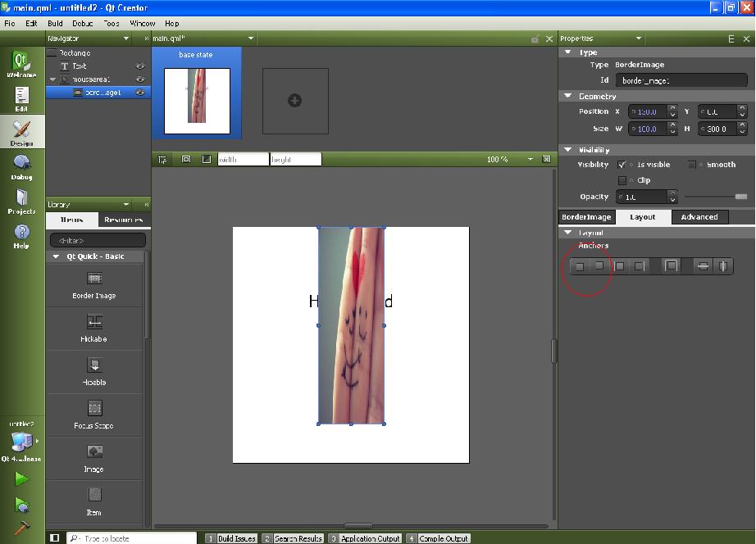Click the fill parent anchor button

672,265
